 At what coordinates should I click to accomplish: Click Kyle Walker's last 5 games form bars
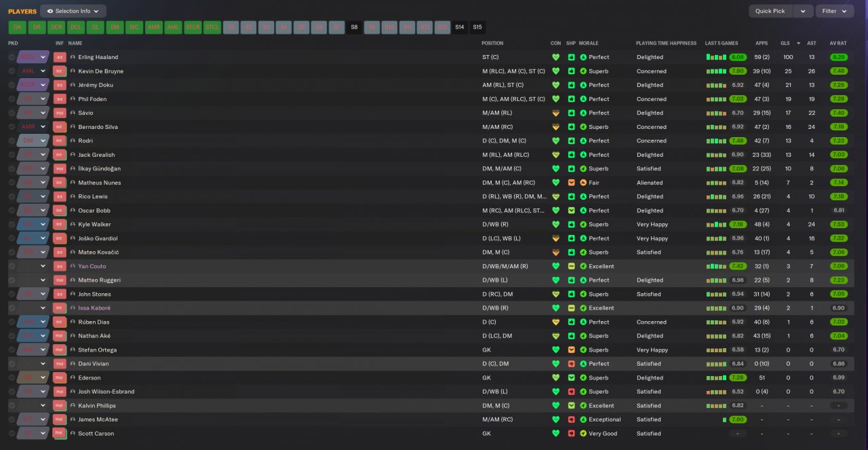[716, 224]
